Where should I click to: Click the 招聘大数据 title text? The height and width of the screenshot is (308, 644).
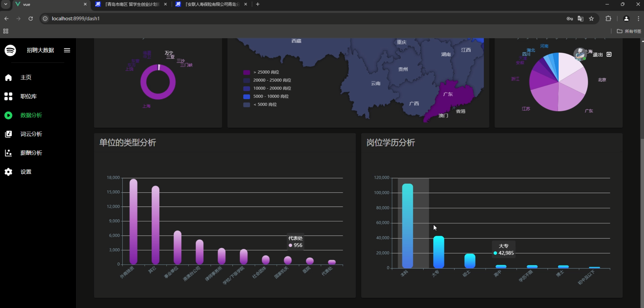pos(41,50)
